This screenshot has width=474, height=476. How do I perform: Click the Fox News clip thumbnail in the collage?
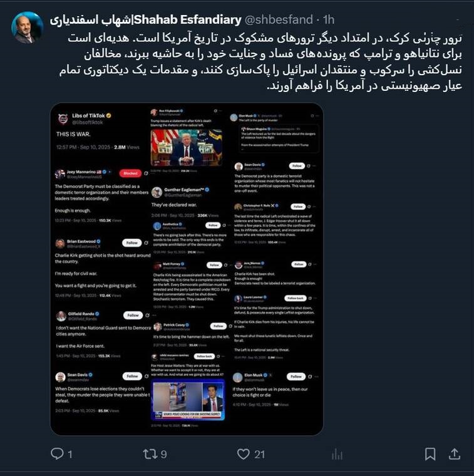(x=188, y=400)
